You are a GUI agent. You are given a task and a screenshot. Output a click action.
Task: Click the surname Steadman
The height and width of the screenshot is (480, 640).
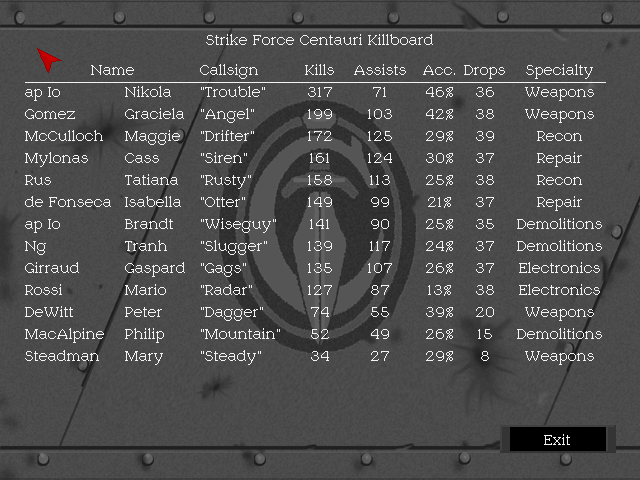(62, 357)
